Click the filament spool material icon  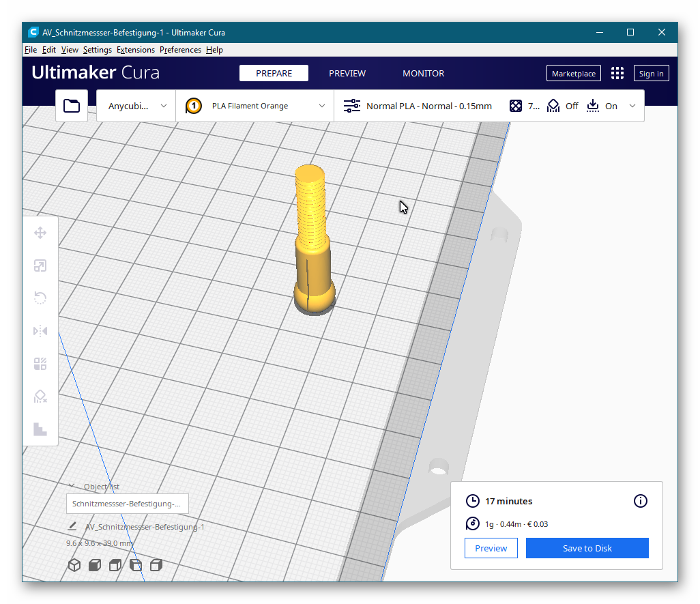coord(472,523)
